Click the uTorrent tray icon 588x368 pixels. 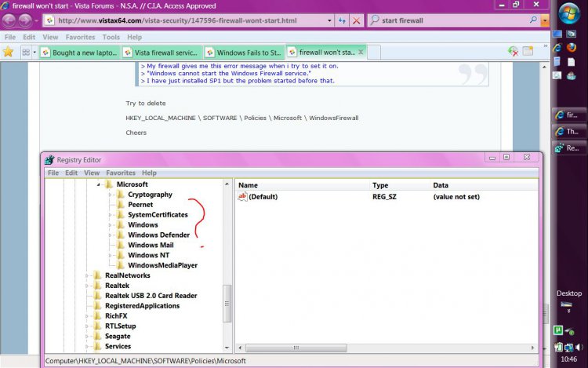[x=557, y=330]
